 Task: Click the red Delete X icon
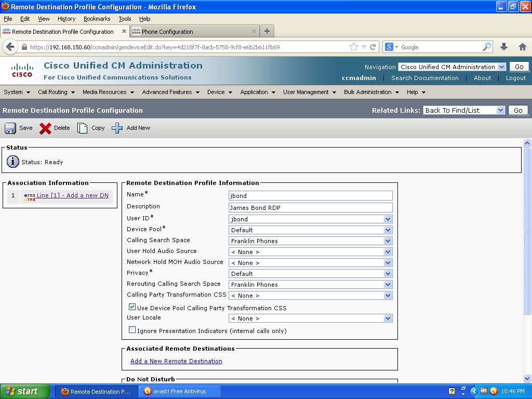(45, 128)
